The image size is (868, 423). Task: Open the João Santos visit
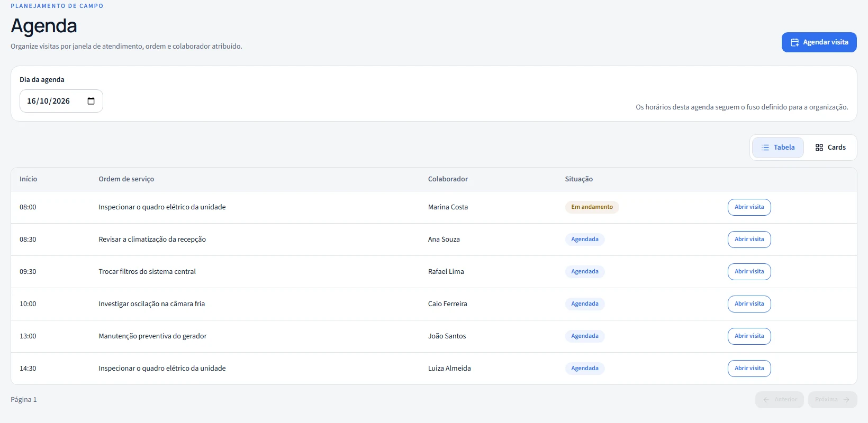click(749, 336)
